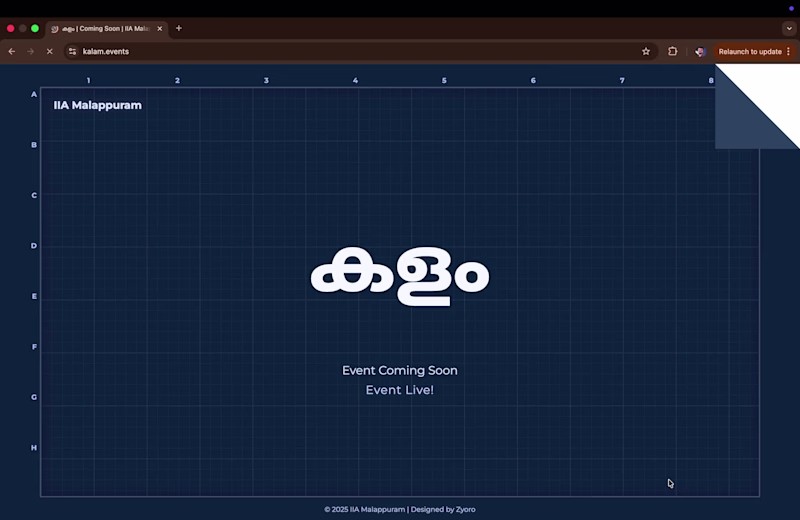This screenshot has height=520, width=800.
Task: Click grid column label 1
Action: click(88, 81)
